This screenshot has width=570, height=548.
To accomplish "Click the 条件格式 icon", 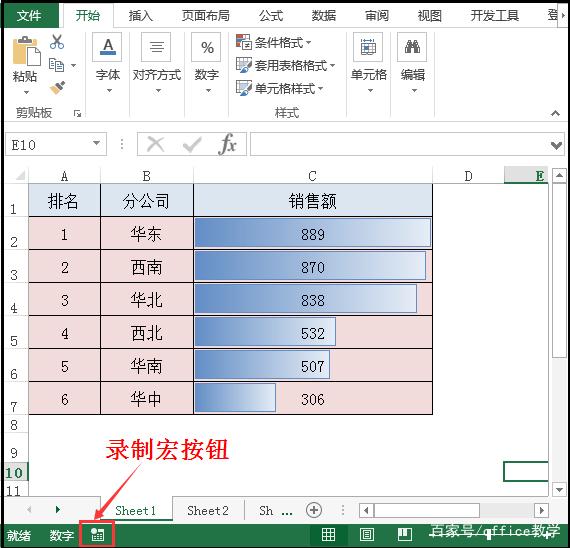I will coord(244,42).
